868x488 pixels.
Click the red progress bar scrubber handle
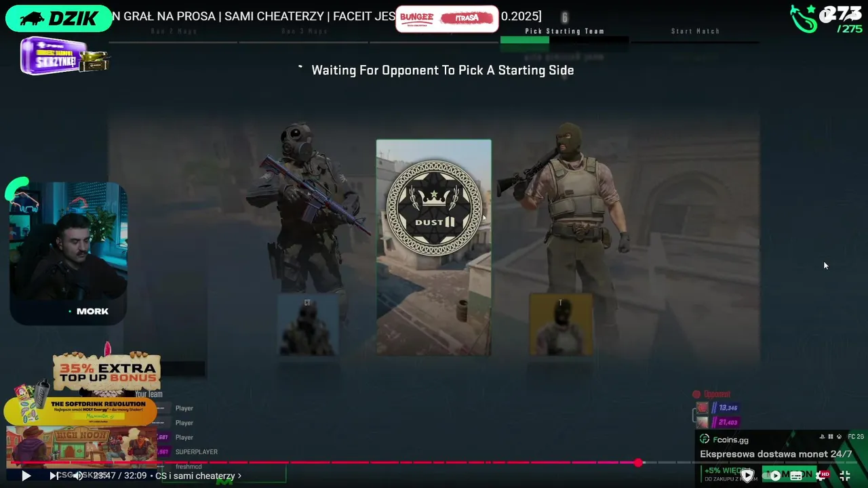coord(638,463)
